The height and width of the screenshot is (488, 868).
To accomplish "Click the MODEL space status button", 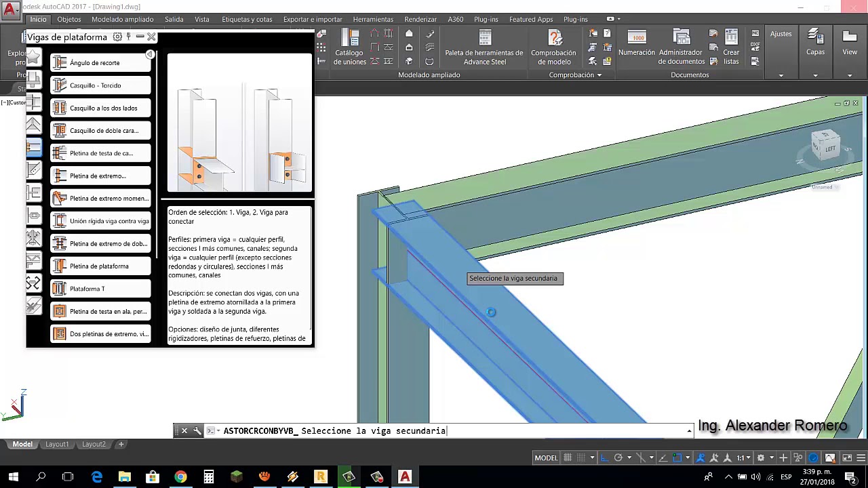I will pyautogui.click(x=546, y=458).
